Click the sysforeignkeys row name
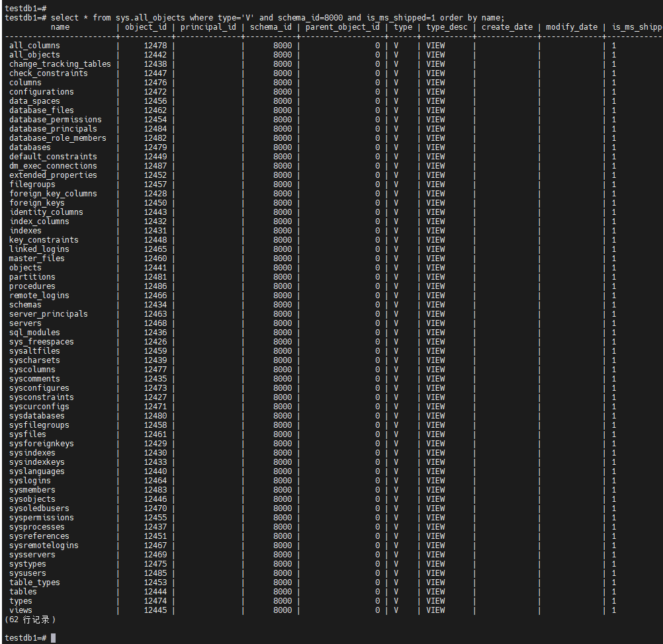Screen dimensions: 663x644 coord(42,444)
